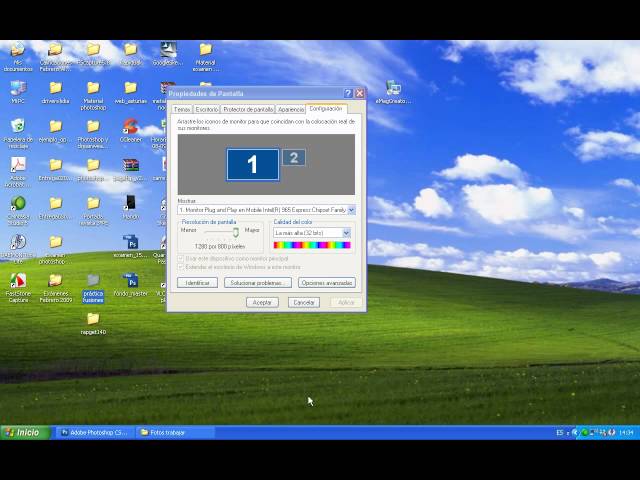Click Aceptar in display properties
The image size is (640, 480).
click(x=262, y=302)
